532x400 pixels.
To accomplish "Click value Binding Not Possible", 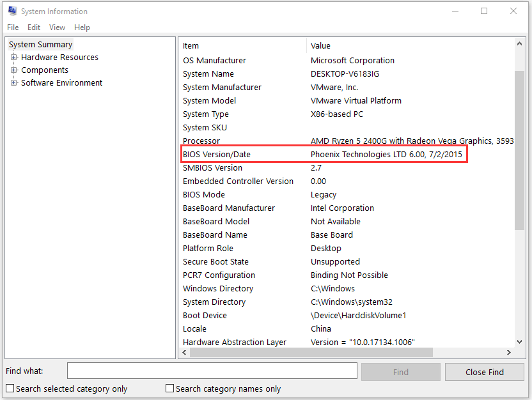I will click(x=349, y=275).
